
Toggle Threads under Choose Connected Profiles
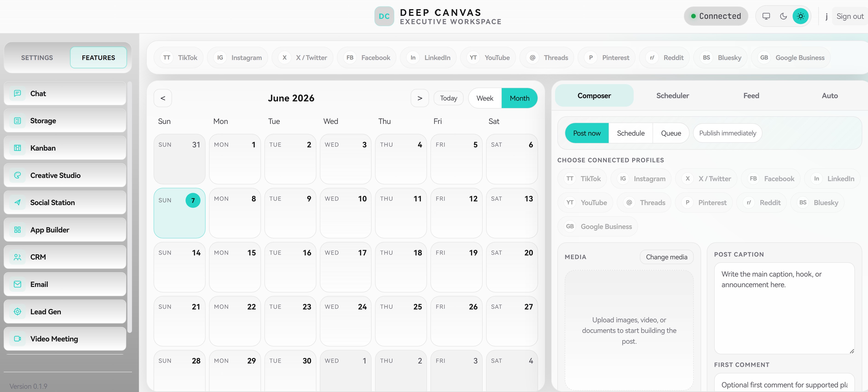644,203
